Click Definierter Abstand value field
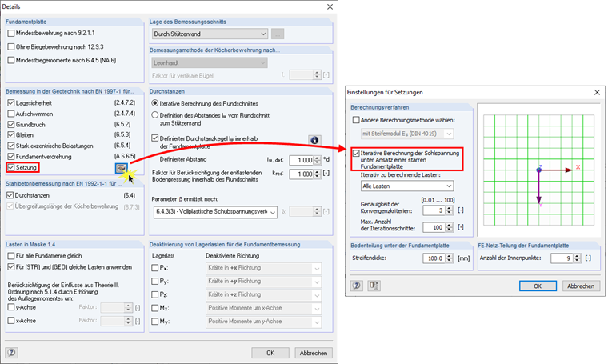Image resolution: width=608 pixels, height=364 pixels. coord(302,160)
